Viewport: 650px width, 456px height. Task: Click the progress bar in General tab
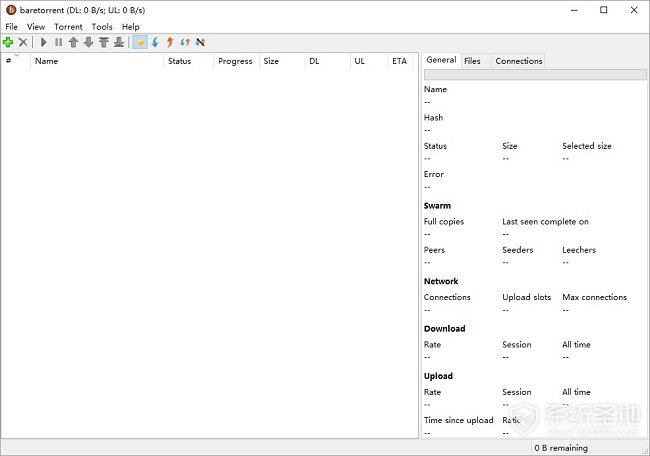[534, 75]
